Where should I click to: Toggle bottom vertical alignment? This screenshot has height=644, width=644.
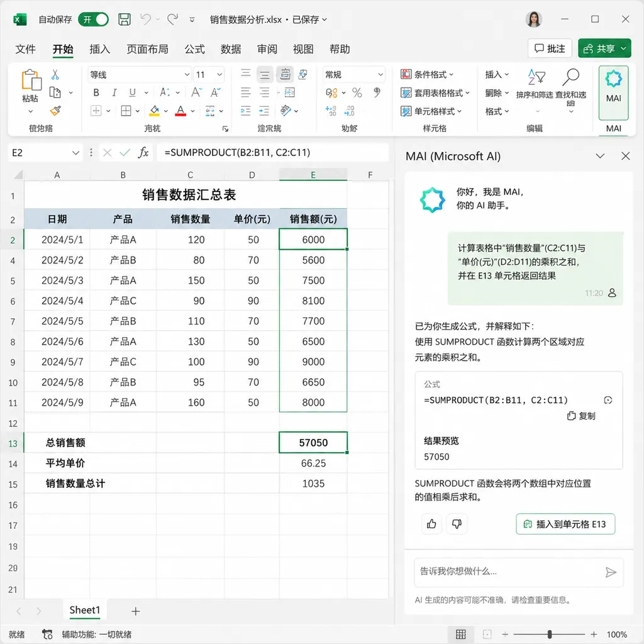click(285, 74)
